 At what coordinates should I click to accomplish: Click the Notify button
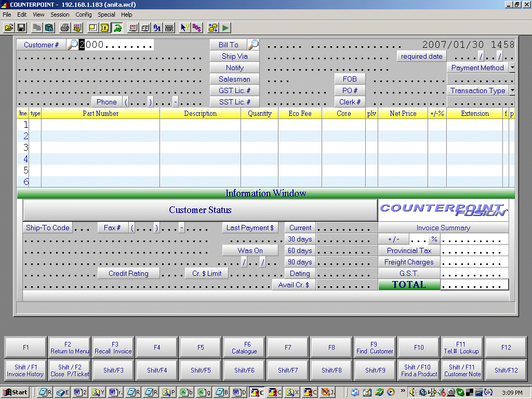point(234,68)
